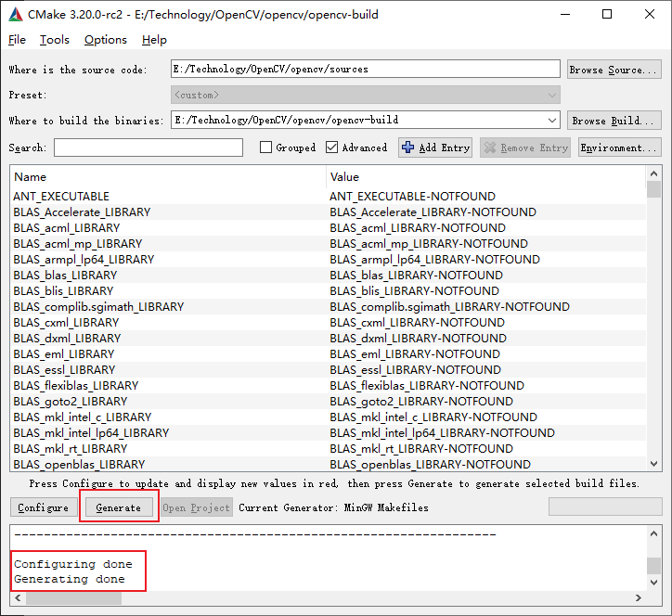The height and width of the screenshot is (616, 672).
Task: Select the BLAS_goto2_LIBRARY entry name
Action: 71,402
